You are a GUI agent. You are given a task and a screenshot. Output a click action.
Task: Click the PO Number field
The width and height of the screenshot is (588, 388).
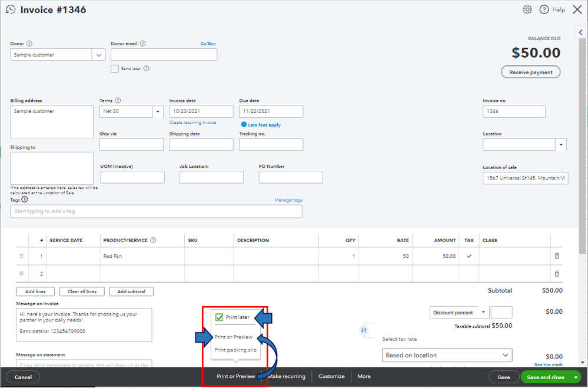click(291, 177)
